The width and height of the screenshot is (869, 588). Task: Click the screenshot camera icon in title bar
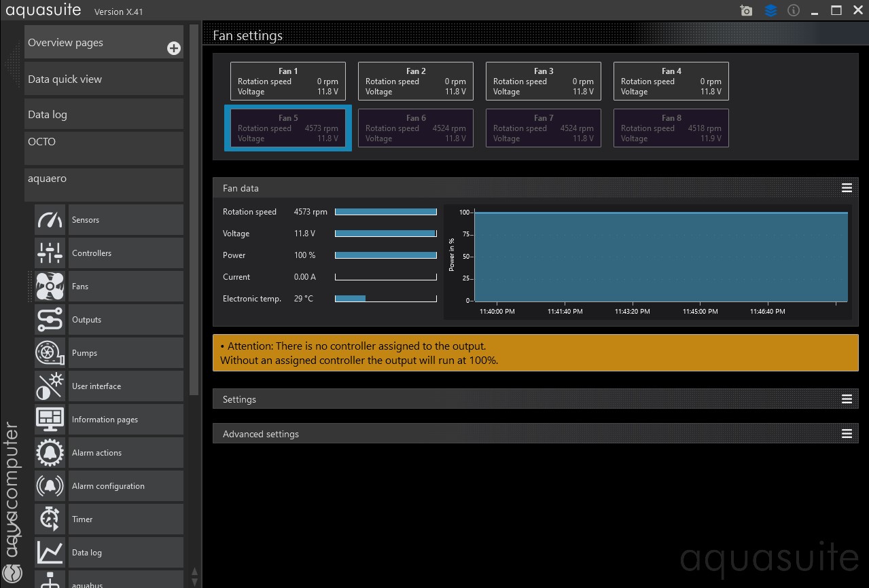(746, 11)
